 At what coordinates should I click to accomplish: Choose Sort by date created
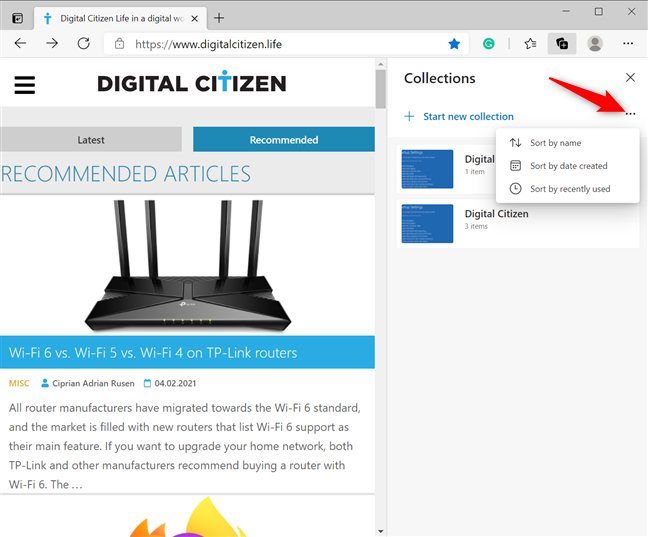pyautogui.click(x=567, y=166)
